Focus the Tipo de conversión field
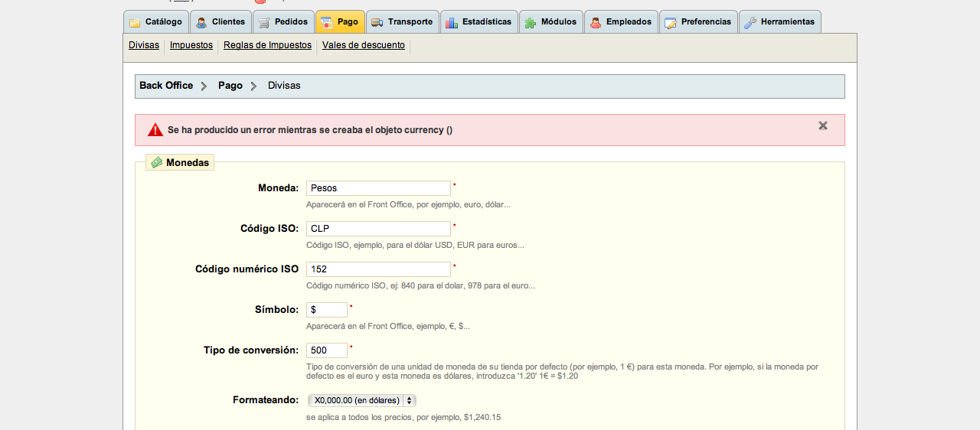The image size is (980, 430). tap(327, 350)
